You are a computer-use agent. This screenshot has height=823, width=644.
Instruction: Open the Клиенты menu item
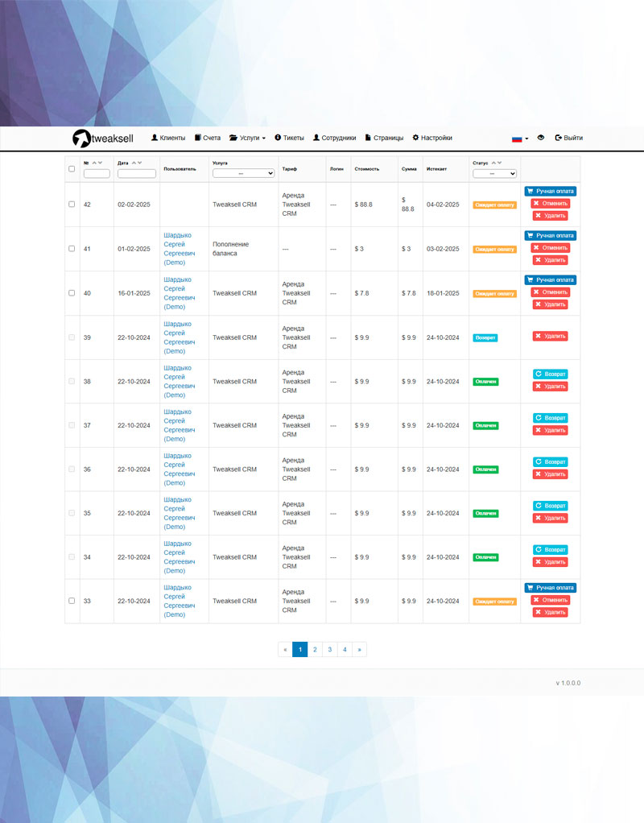168,138
